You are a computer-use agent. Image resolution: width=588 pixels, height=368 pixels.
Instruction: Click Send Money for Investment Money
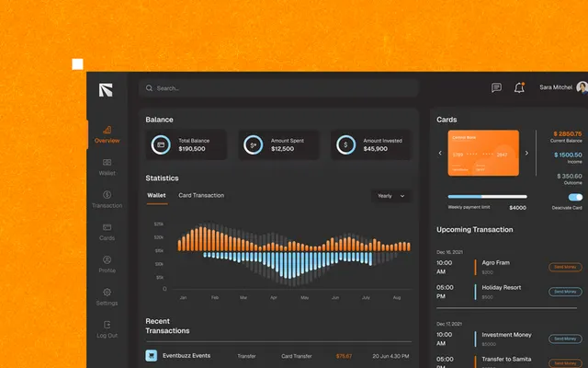click(565, 339)
